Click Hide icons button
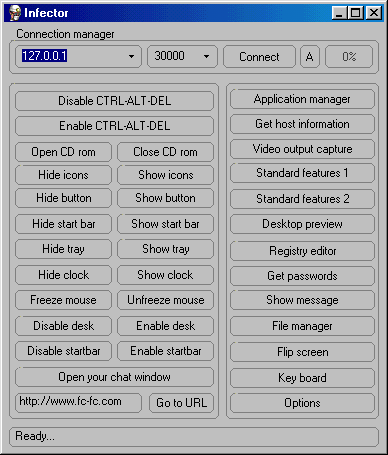Image resolution: width=388 pixels, height=455 pixels. pyautogui.click(x=63, y=175)
